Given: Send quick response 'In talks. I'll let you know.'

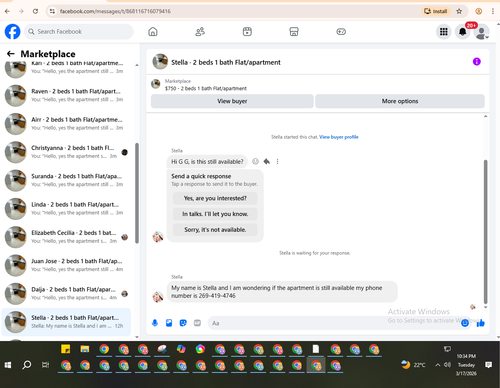Looking at the screenshot, I should [x=215, y=214].
